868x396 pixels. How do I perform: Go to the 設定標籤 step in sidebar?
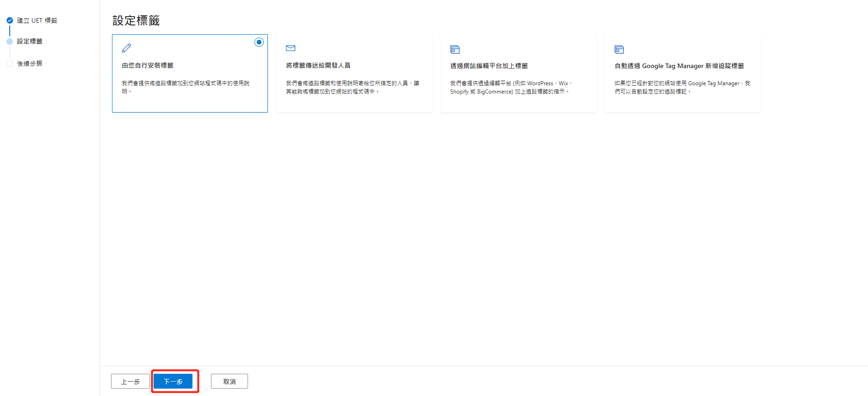(x=30, y=41)
